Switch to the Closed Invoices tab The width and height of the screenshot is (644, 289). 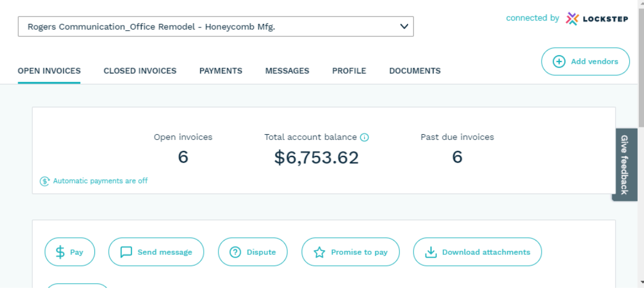click(140, 71)
